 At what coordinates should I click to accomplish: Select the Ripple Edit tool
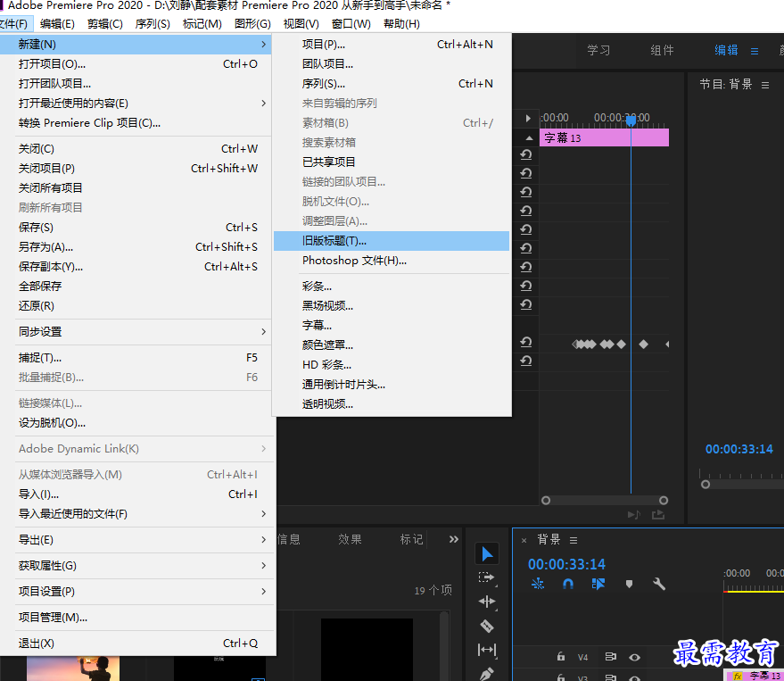486,602
